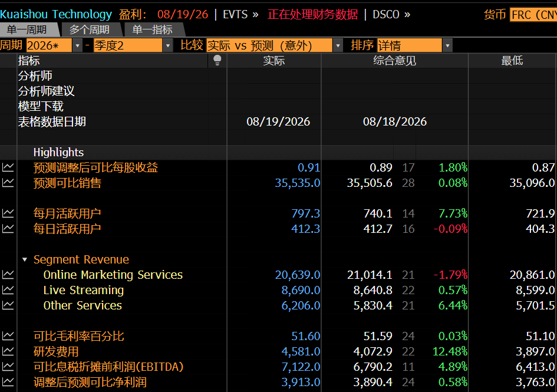This screenshot has width=557, height=392.
Task: Switch to the 单一指标 tab
Action: (153, 29)
